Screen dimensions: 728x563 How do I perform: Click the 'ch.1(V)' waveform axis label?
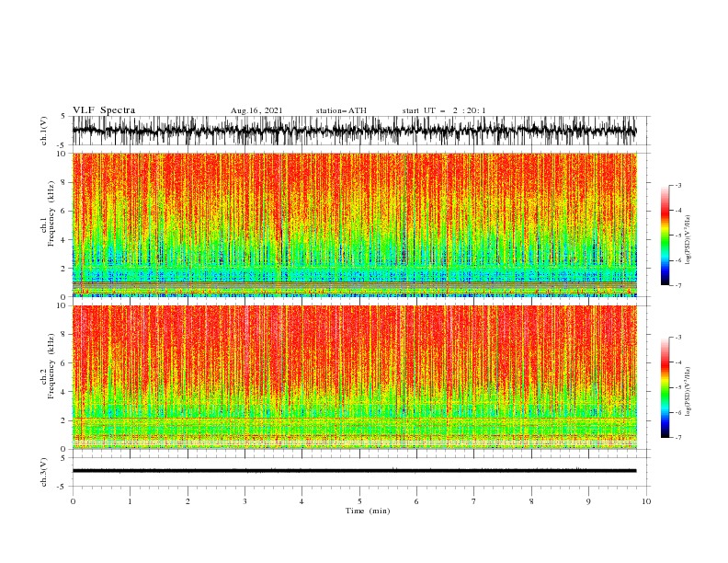coord(44,131)
